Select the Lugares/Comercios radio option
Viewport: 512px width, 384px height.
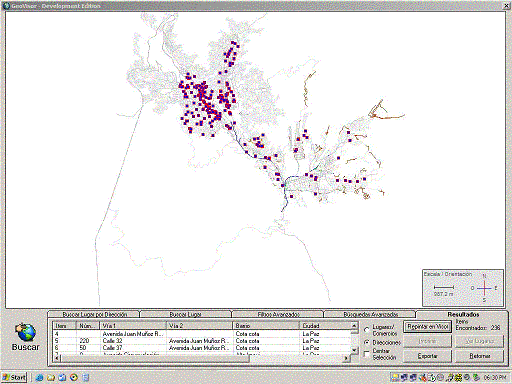coord(367,329)
